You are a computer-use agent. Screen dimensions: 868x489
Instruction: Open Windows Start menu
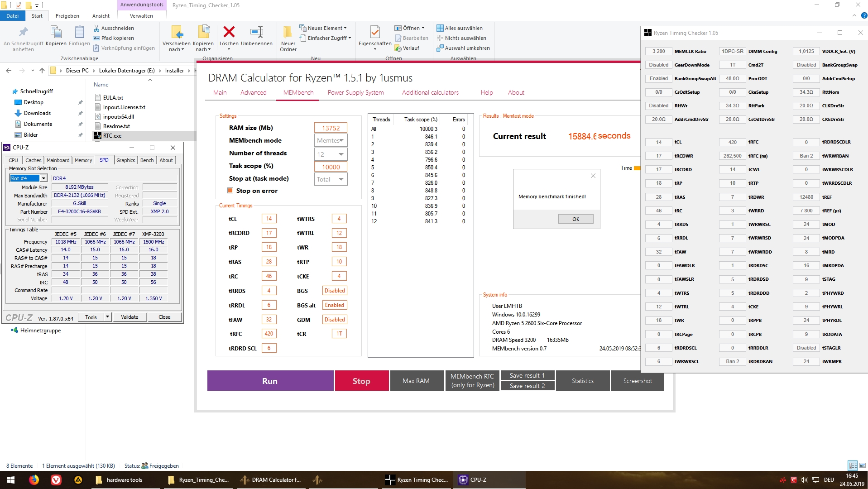(x=11, y=480)
